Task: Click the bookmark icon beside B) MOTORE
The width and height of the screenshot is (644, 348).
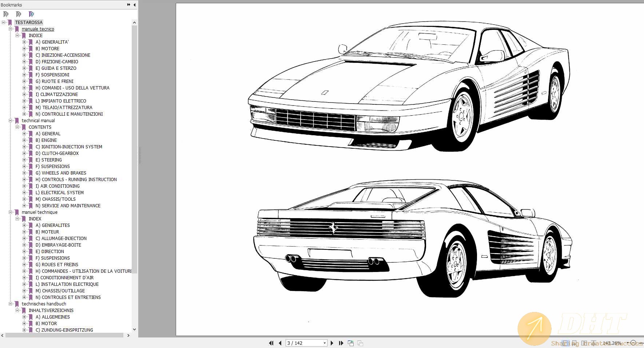Action: 31,49
